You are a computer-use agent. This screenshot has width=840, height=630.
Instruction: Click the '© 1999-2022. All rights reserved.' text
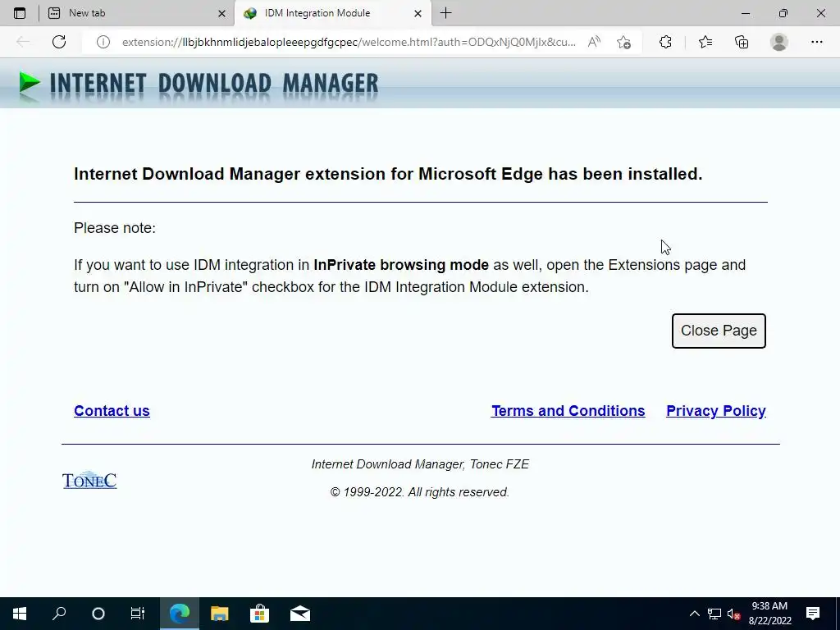[x=419, y=492]
